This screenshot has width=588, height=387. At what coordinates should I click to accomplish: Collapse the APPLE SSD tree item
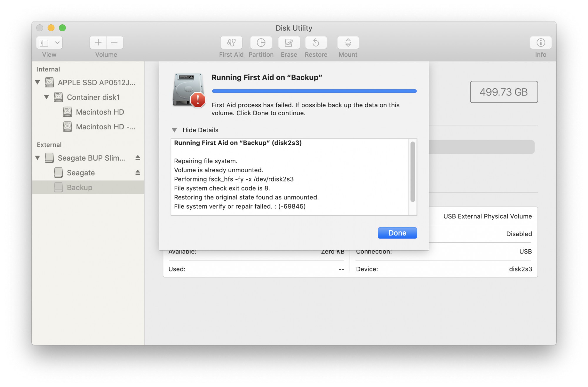coord(38,82)
